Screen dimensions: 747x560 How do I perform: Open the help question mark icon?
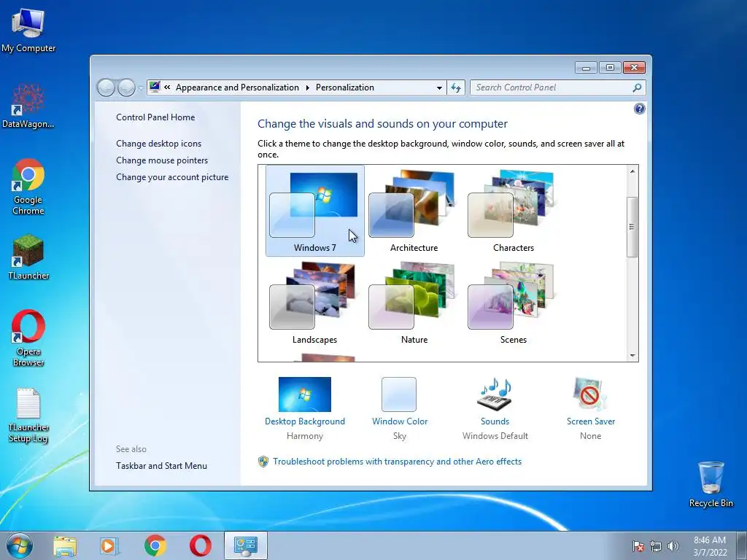pos(639,109)
